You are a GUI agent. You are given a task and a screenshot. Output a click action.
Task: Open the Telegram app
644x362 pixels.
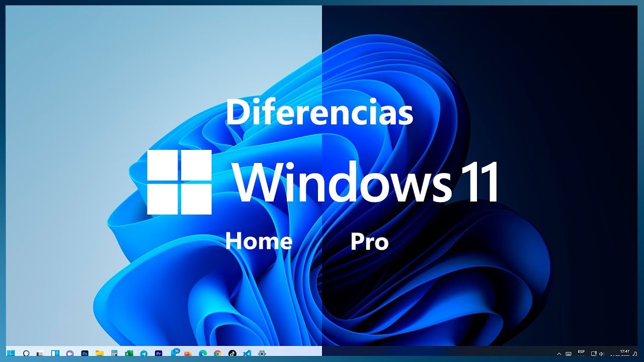(x=143, y=353)
